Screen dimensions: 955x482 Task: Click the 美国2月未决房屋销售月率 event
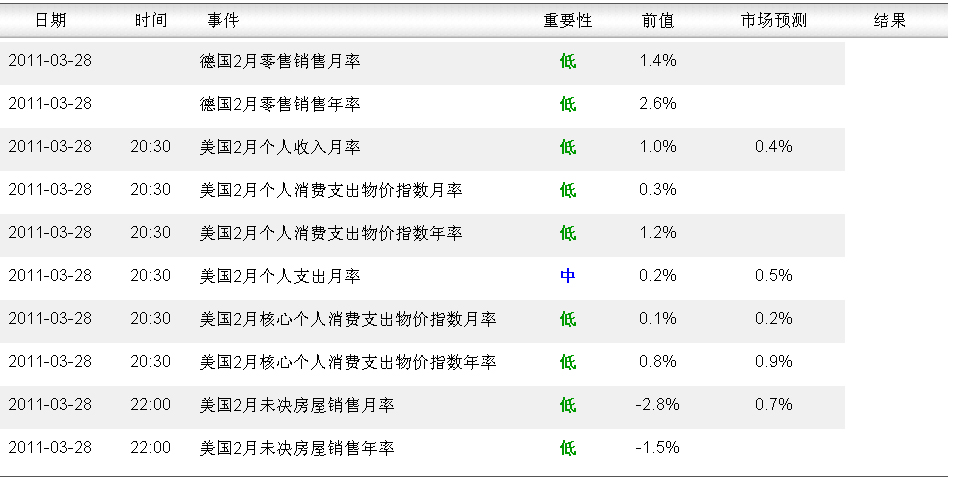(x=297, y=405)
